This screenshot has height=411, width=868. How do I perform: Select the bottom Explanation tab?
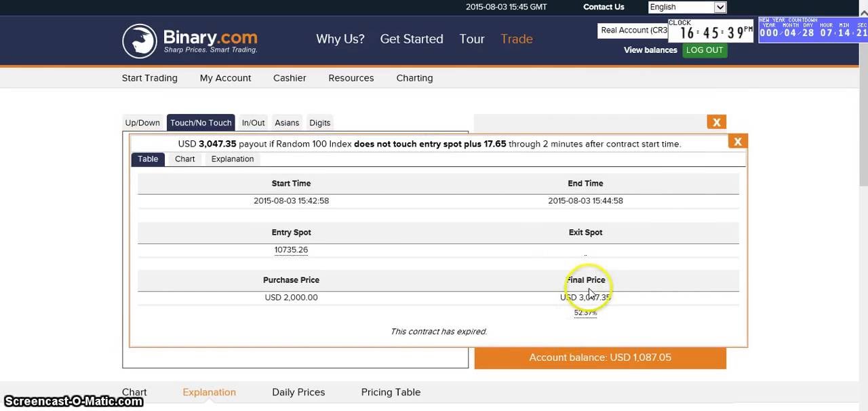coord(209,392)
